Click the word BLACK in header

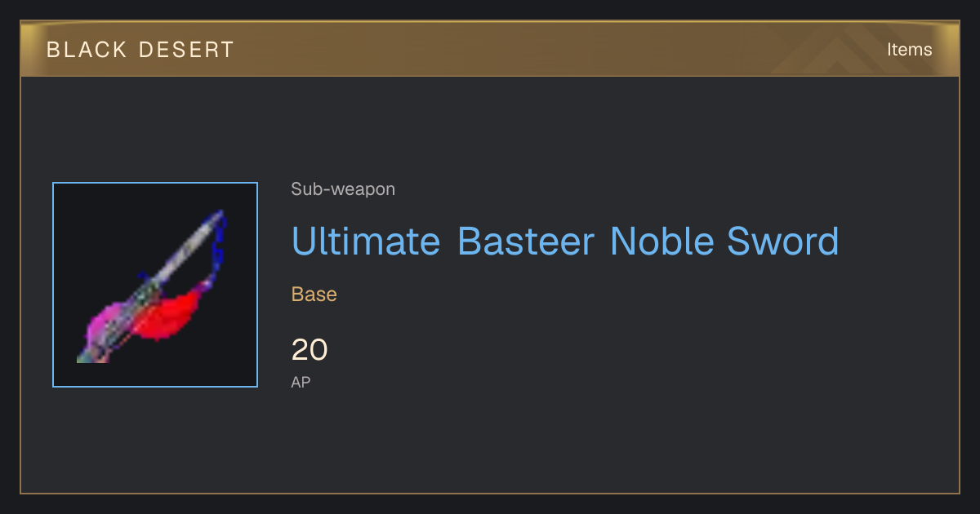87,50
